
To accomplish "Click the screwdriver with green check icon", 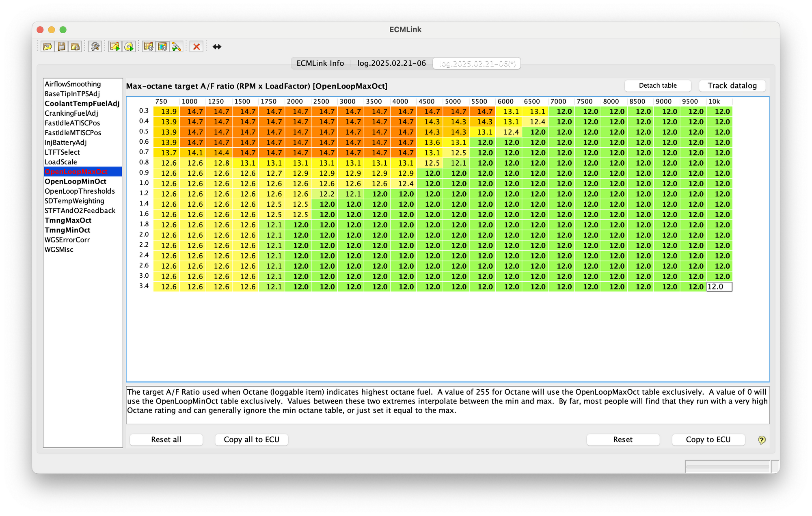I will (177, 47).
